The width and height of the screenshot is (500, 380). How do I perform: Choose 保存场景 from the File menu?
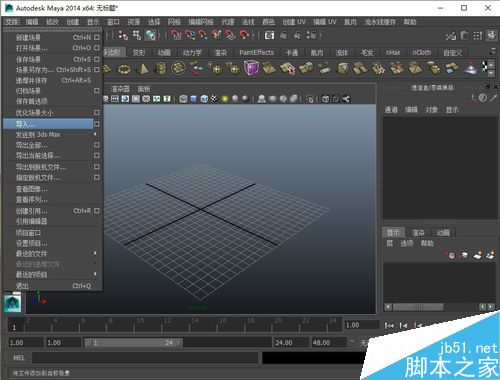pyautogui.click(x=52, y=59)
